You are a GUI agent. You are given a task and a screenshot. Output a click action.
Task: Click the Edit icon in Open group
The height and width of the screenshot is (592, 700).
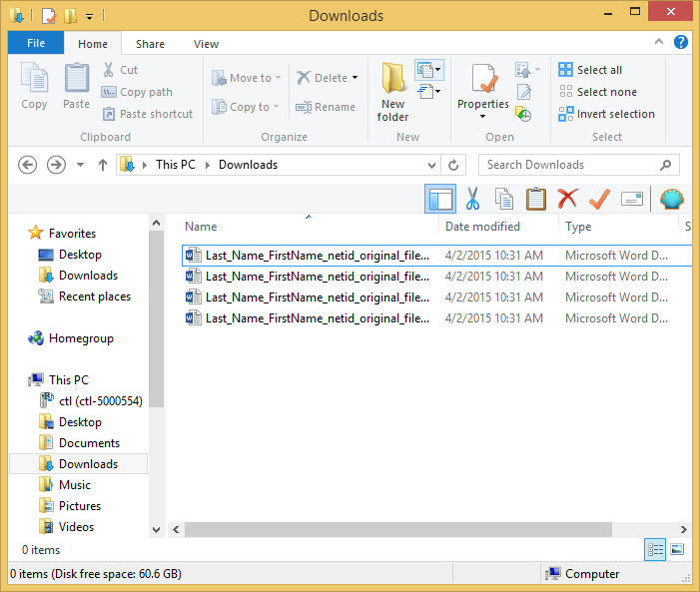[x=523, y=92]
